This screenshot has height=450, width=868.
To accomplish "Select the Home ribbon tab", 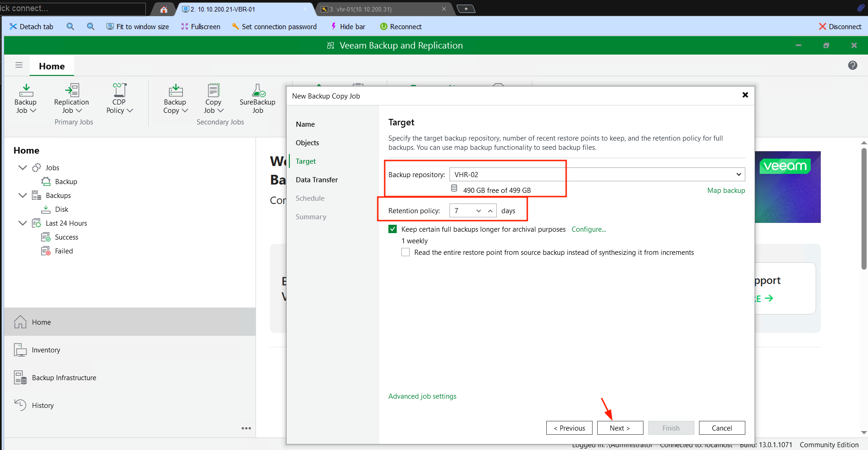I will [52, 66].
